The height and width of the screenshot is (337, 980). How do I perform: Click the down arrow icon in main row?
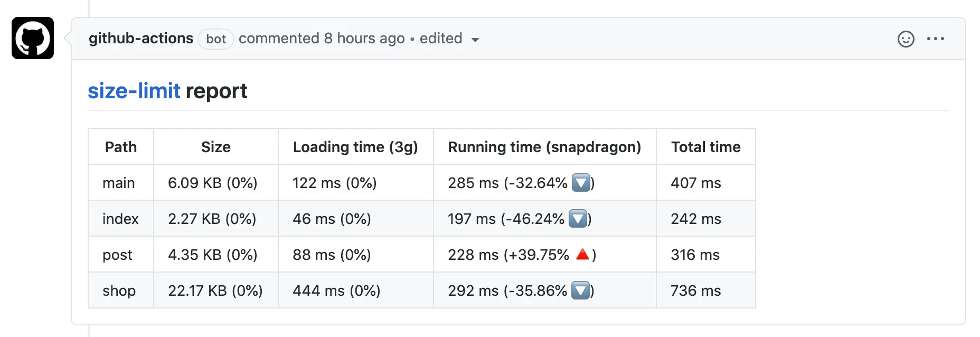[x=581, y=183]
